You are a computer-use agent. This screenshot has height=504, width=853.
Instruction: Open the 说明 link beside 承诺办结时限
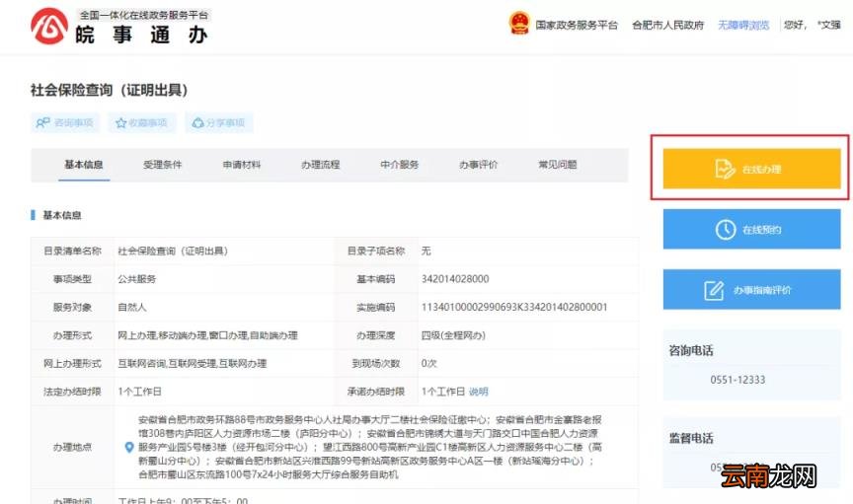coord(479,392)
